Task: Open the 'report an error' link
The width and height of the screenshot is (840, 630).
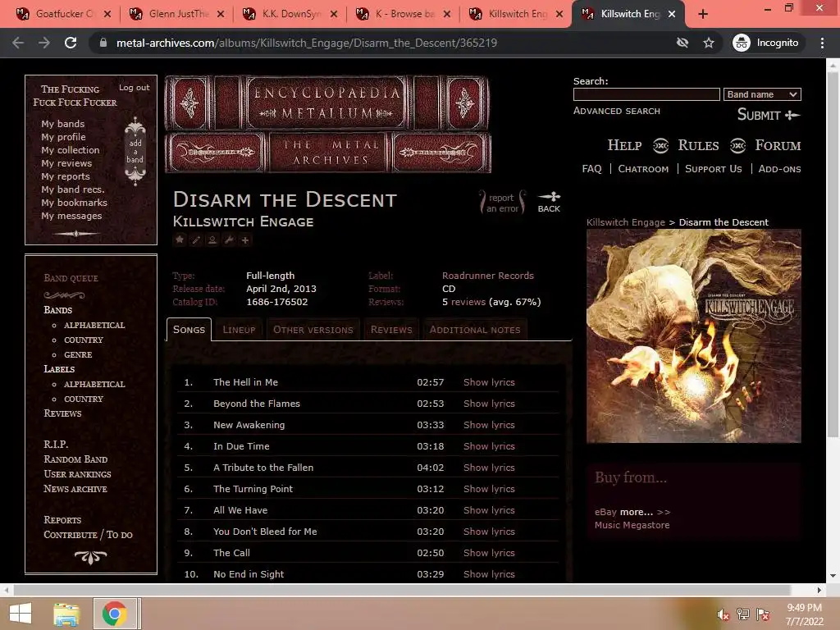Action: tap(502, 203)
